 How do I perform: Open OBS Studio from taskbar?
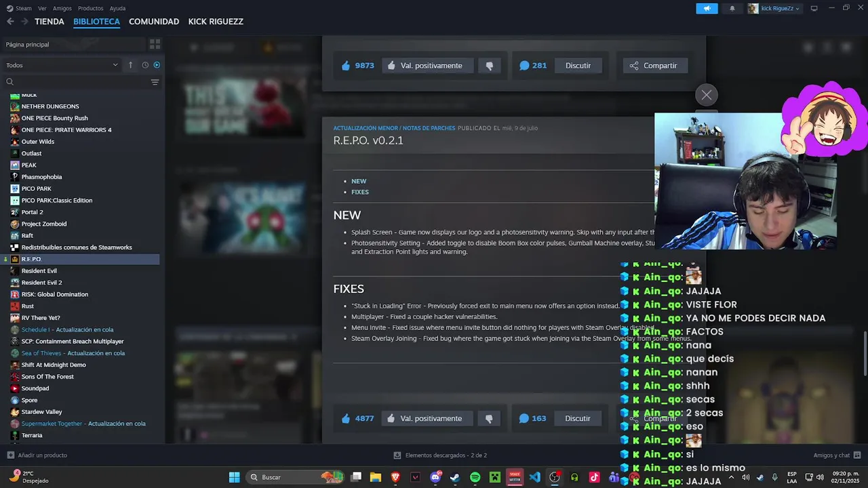(x=555, y=477)
